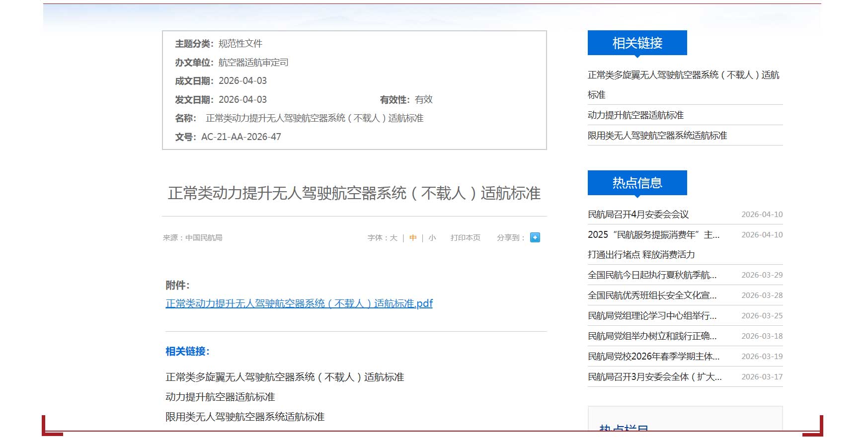
Task: Open sidebar link 限用类无人驾驶航空器系统适航标准
Action: 657,136
